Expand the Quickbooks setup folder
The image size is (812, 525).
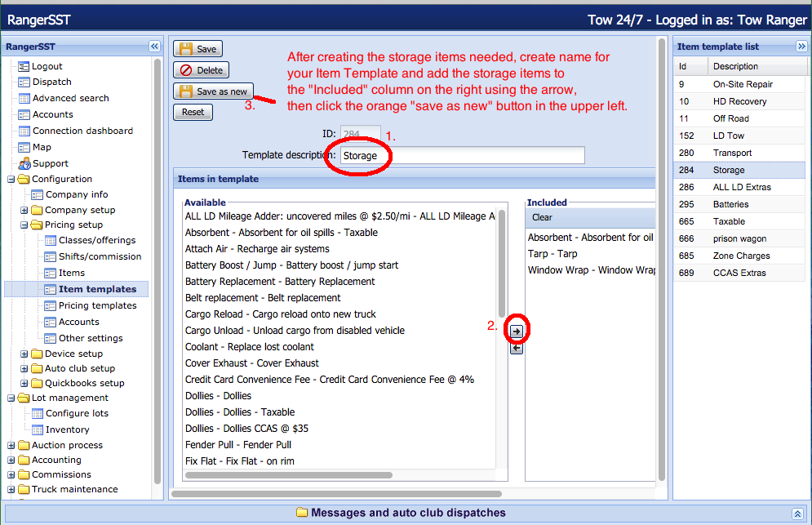click(24, 383)
